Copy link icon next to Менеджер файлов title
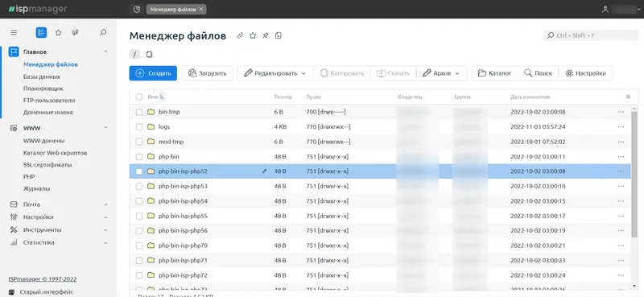The image size is (644, 297). [x=240, y=35]
